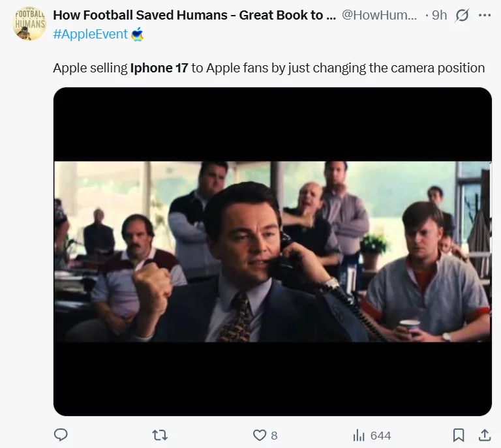Share the post via share icon
Image resolution: width=501 pixels, height=448 pixels.
point(485,435)
